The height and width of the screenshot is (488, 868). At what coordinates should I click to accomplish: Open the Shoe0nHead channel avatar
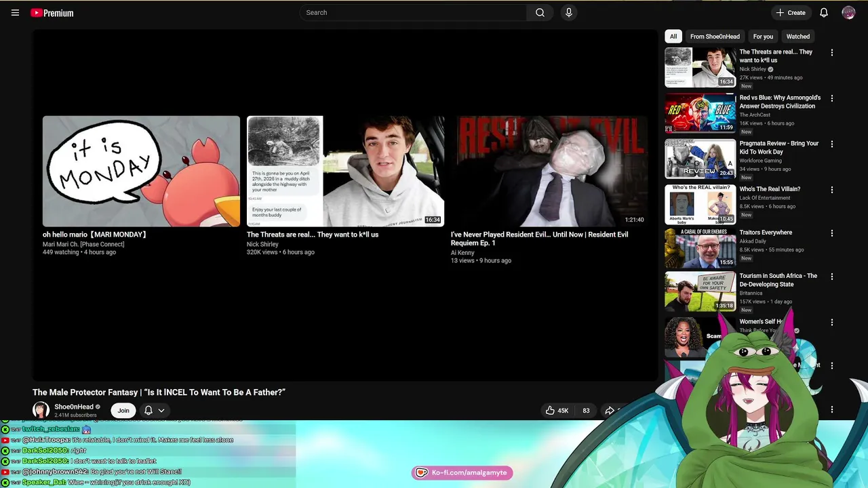click(x=41, y=410)
